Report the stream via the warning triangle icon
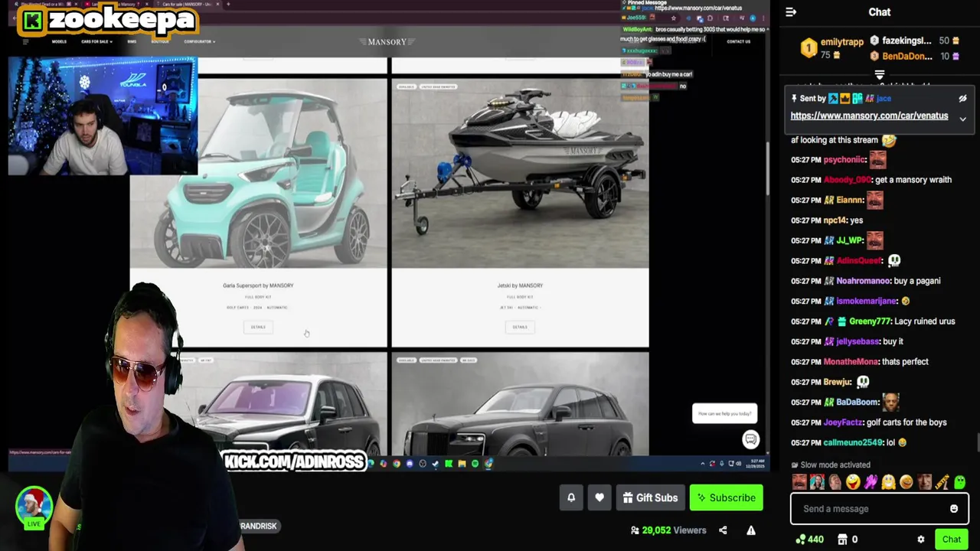Viewport: 980px width, 551px height. coord(751,530)
